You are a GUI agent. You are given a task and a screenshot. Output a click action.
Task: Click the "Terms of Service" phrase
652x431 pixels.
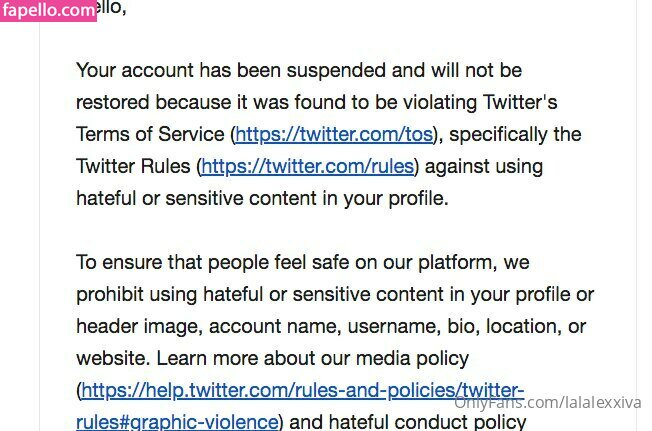click(x=151, y=135)
